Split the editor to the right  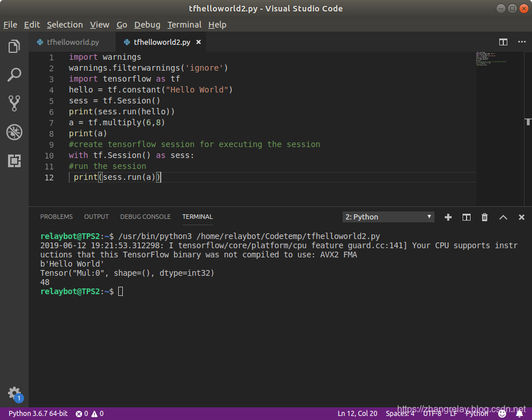tap(503, 42)
